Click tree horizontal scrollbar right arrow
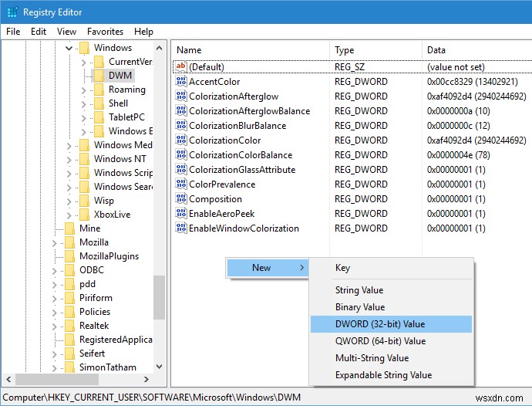 click(146, 379)
